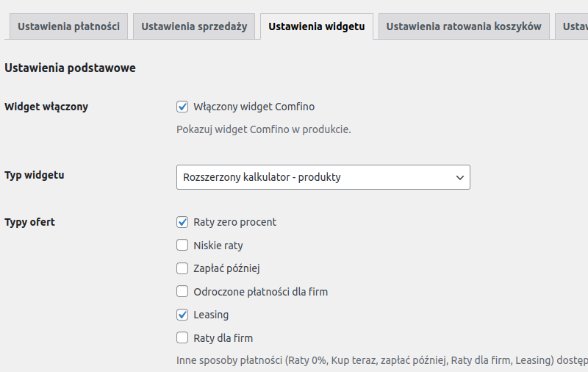This screenshot has height=372, width=588.
Task: Switch to Ustawienia sprzedaży tab
Action: pos(194,26)
